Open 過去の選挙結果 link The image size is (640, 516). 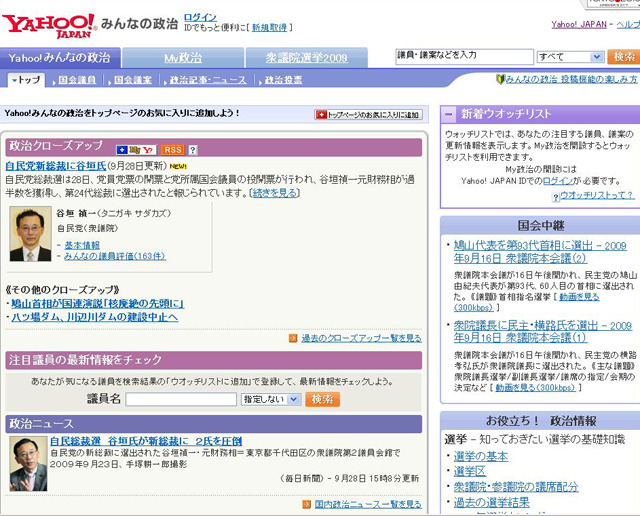(x=492, y=502)
